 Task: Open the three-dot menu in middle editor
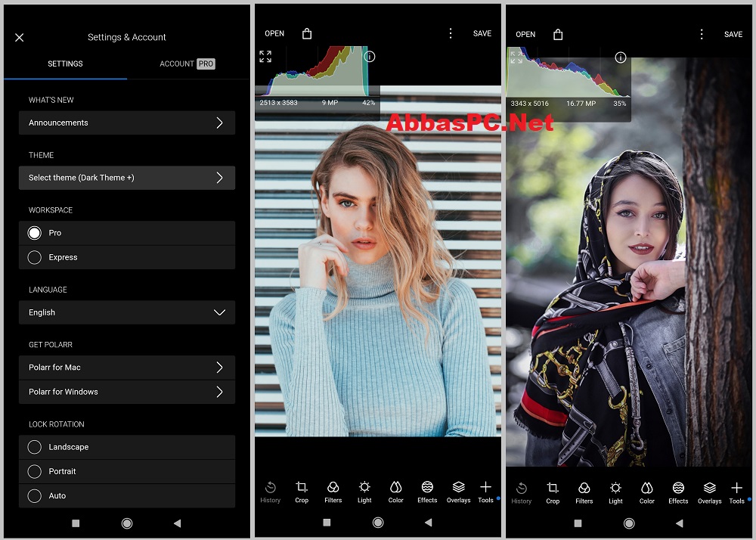pyautogui.click(x=451, y=33)
